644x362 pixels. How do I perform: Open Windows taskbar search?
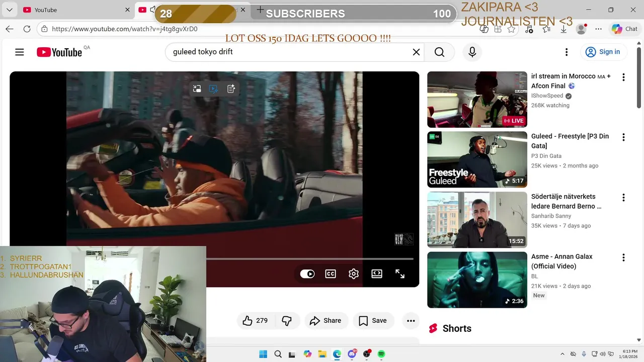pos(278,354)
